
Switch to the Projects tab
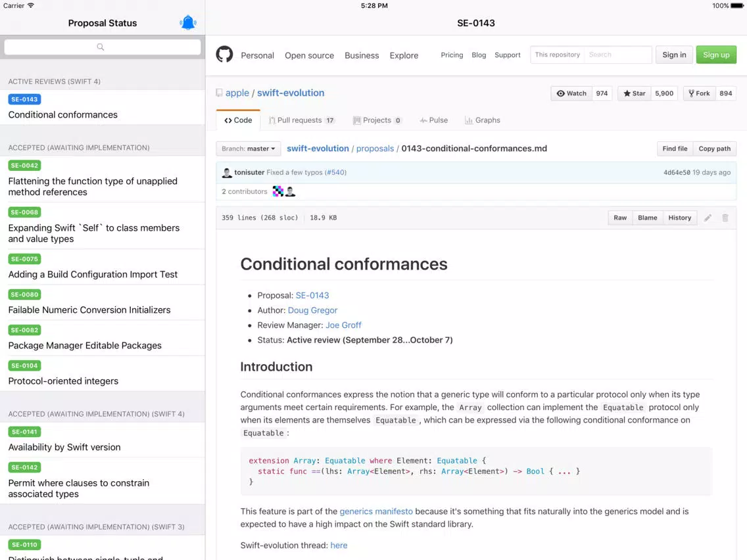[x=377, y=120]
